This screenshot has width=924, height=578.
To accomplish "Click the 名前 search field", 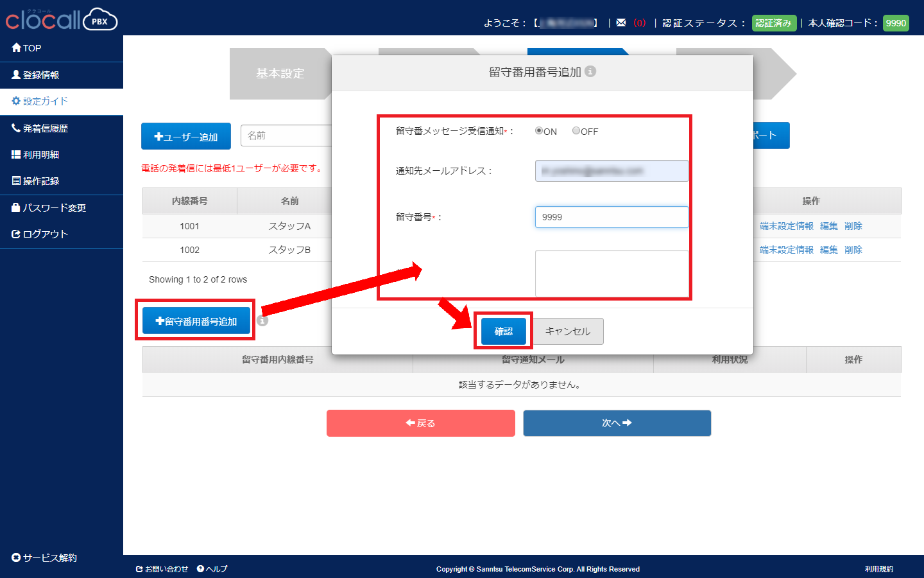I will (286, 136).
